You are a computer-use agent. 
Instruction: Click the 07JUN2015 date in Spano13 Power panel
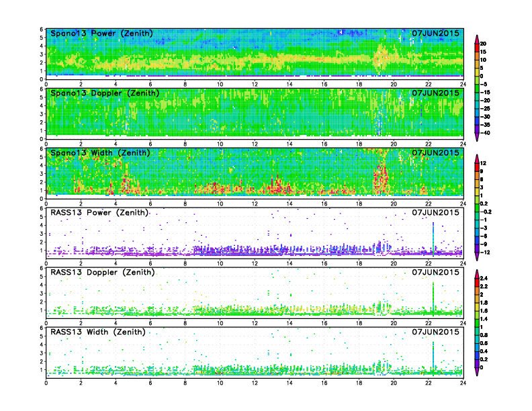pyautogui.click(x=435, y=33)
